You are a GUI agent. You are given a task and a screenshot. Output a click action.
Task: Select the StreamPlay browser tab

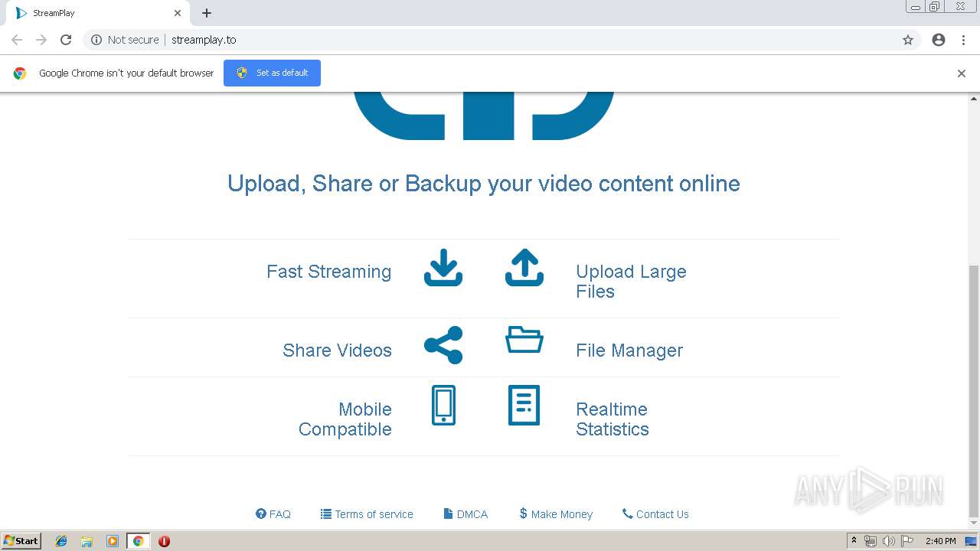coord(96,13)
